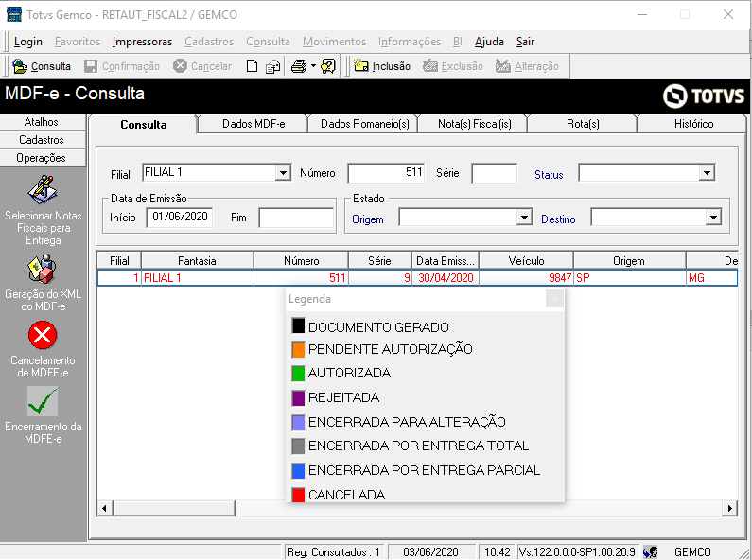This screenshot has height=560, width=752.
Task: Click the Fantasia column header
Action: (197, 261)
